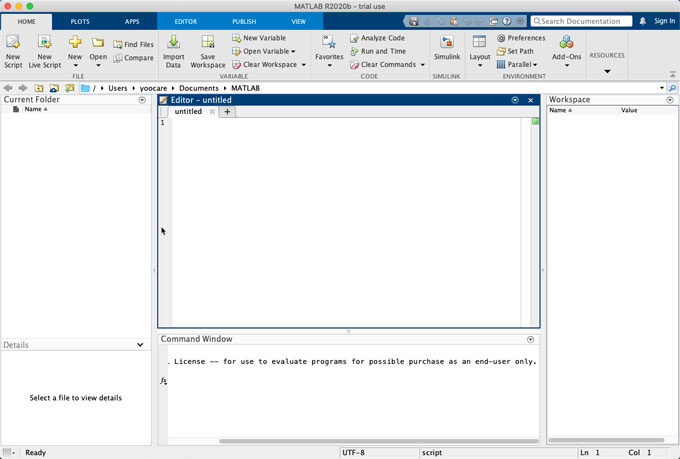Open Current Folder panel actions menu
The height and width of the screenshot is (459, 680).
pos(142,100)
